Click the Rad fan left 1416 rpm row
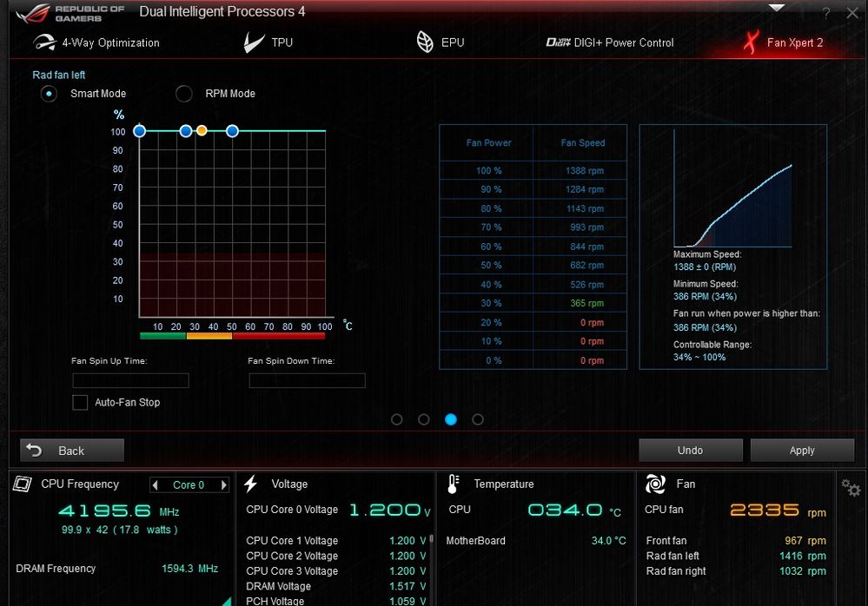 click(x=736, y=556)
